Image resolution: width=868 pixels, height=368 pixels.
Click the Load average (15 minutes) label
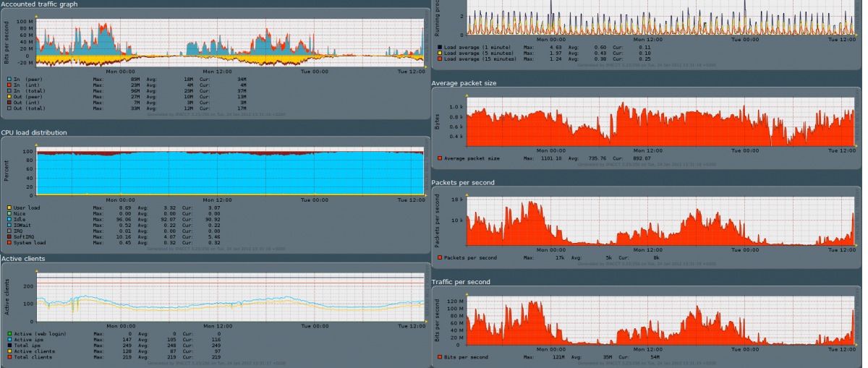coord(480,59)
